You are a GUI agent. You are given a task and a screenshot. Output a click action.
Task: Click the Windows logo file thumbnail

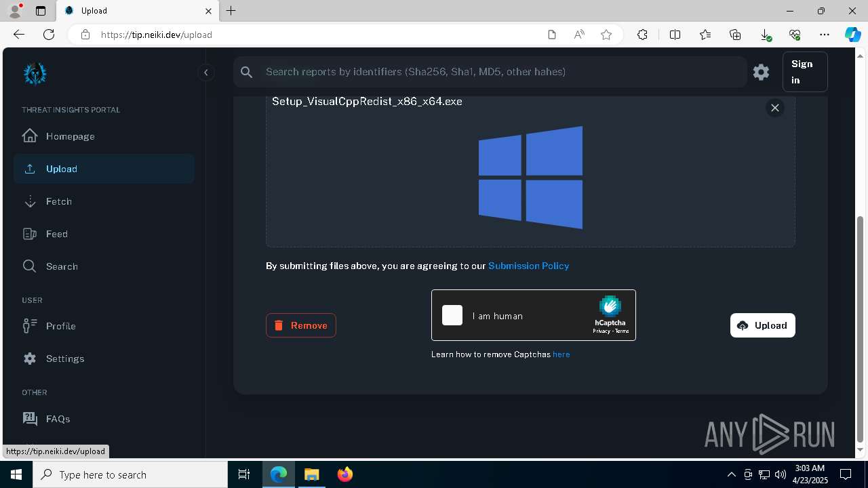[530, 178]
